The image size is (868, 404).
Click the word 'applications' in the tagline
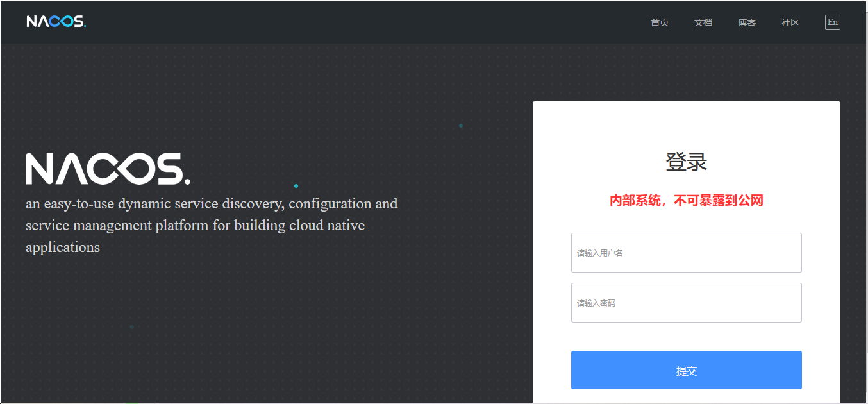pos(63,248)
